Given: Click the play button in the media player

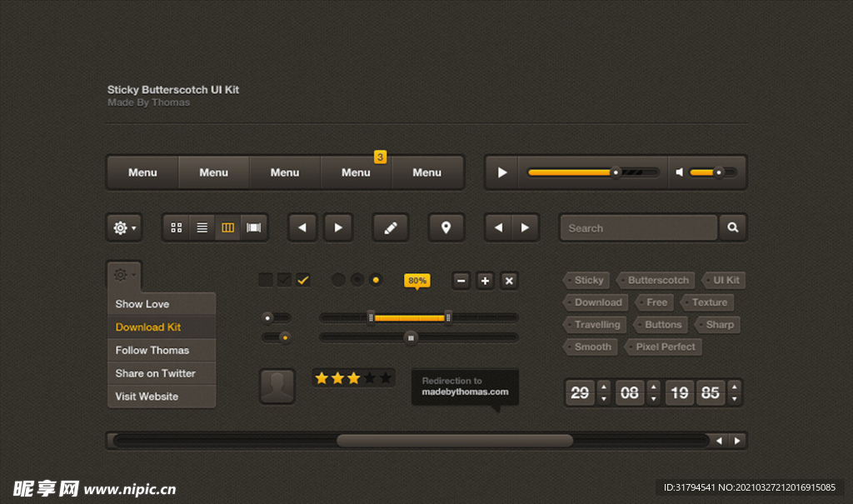Looking at the screenshot, I should (x=501, y=172).
